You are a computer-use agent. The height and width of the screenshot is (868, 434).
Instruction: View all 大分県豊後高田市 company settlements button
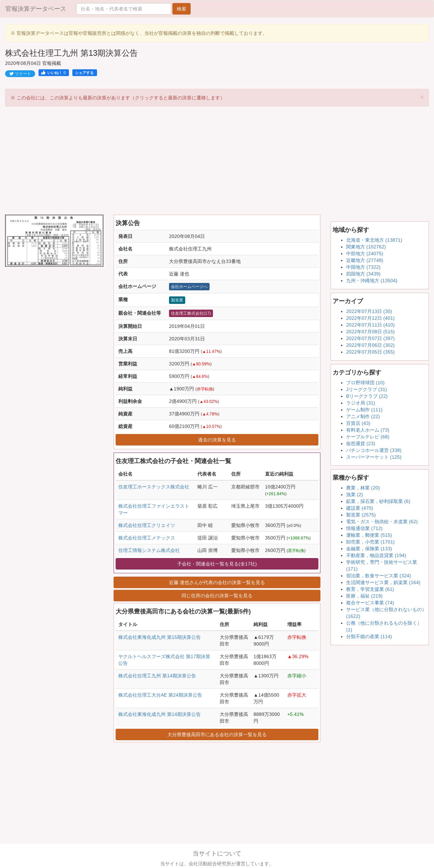217,734
